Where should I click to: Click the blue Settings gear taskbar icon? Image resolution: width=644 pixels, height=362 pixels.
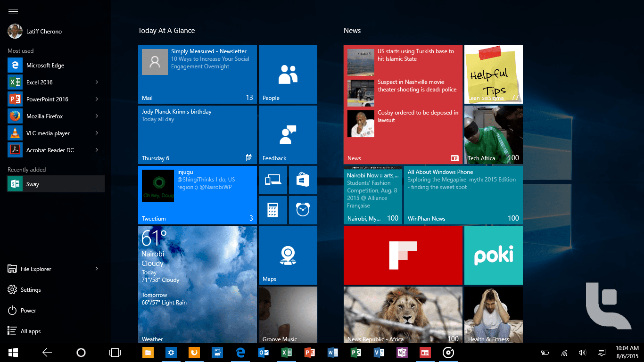coord(171,353)
